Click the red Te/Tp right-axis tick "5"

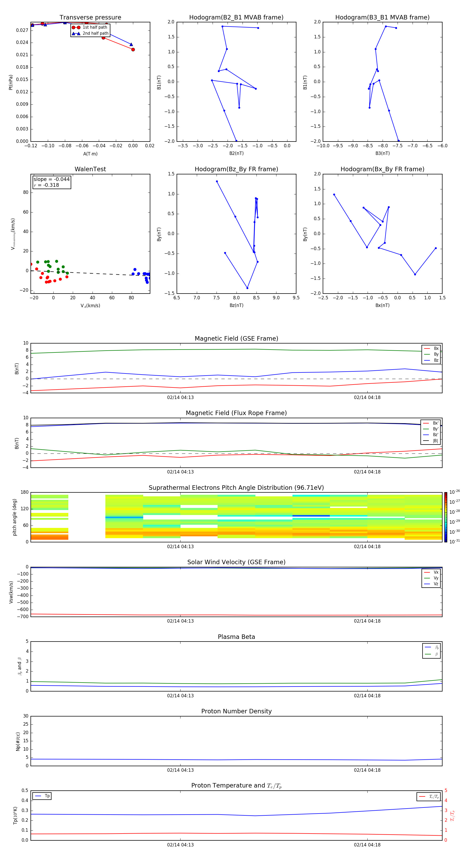tap(446, 790)
